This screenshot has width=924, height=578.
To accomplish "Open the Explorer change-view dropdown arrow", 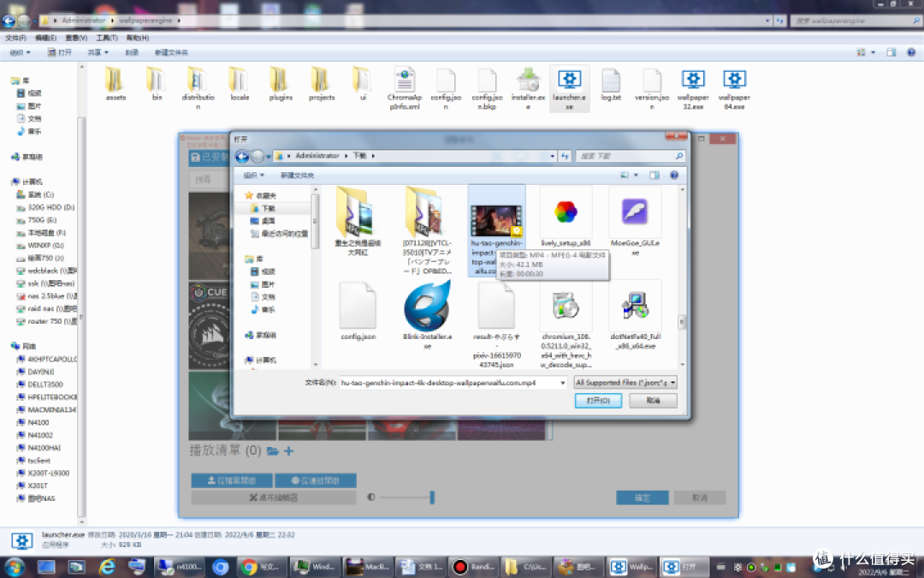I will tap(873, 52).
